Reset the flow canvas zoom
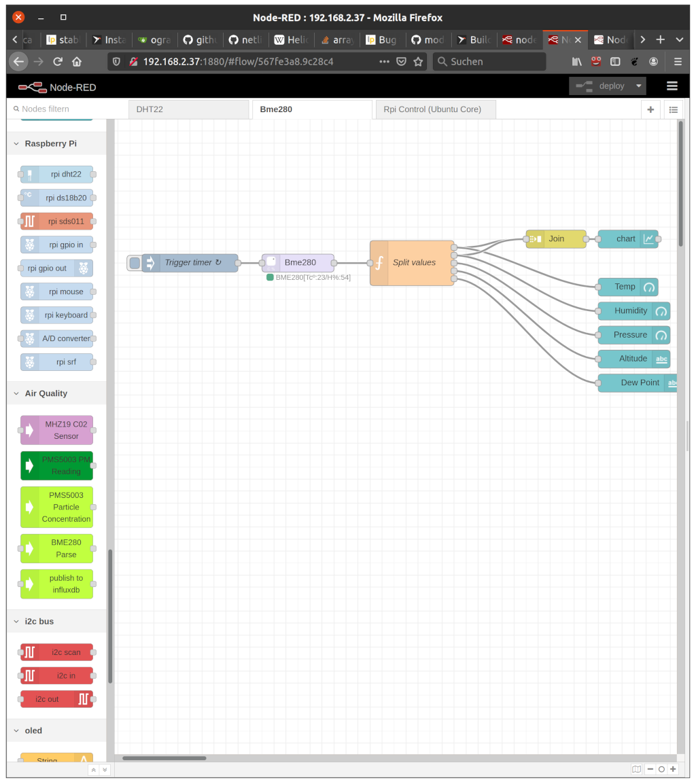The height and width of the screenshot is (784, 696). (661, 769)
